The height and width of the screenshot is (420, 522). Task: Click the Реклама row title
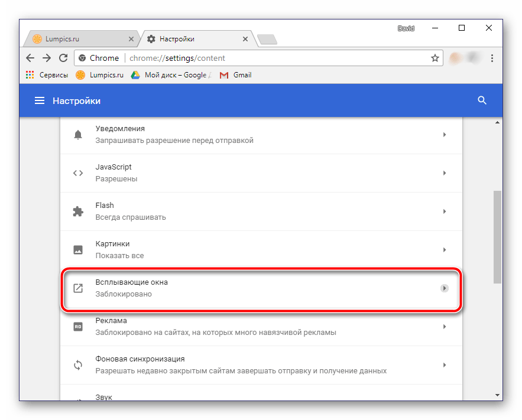pos(111,321)
